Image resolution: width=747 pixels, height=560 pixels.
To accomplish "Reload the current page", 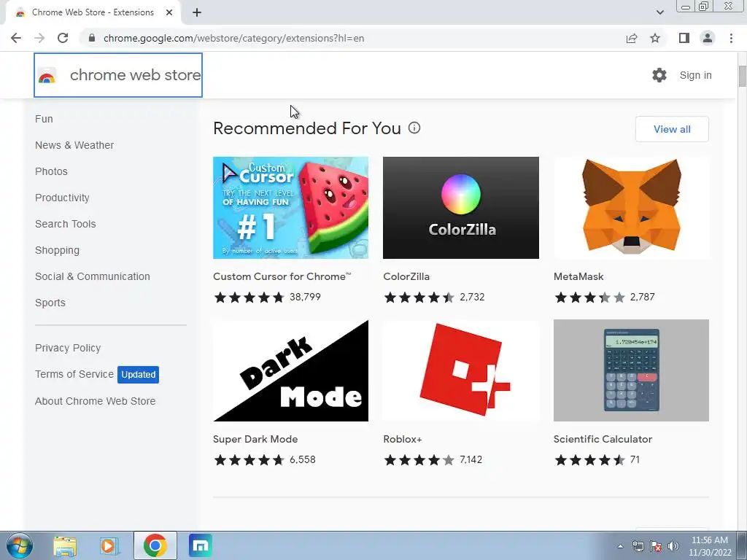I will click(x=63, y=38).
